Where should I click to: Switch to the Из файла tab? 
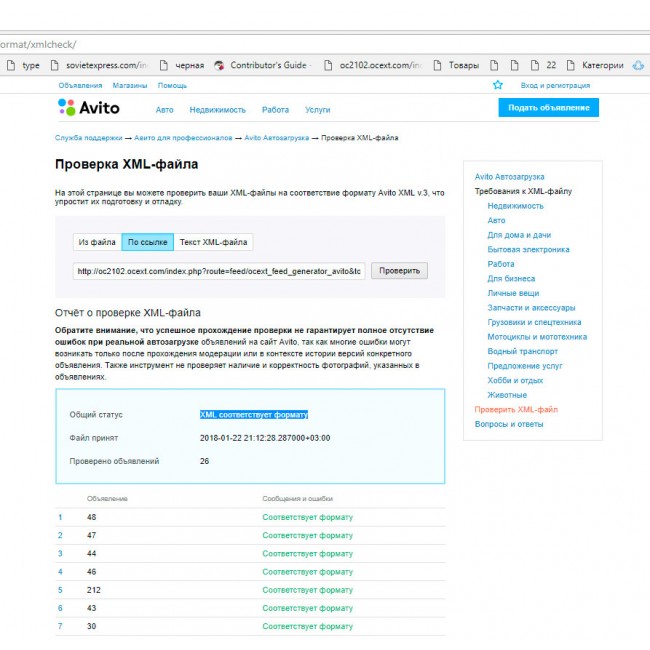tap(97, 242)
